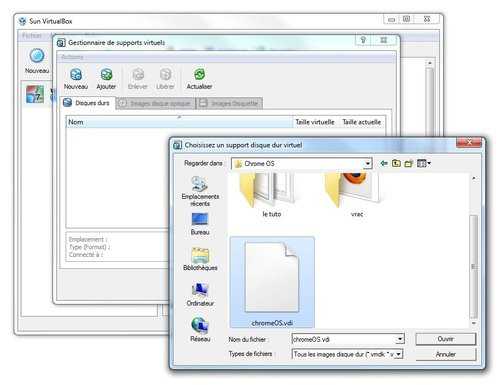Go up one folder level icon

[x=396, y=163]
